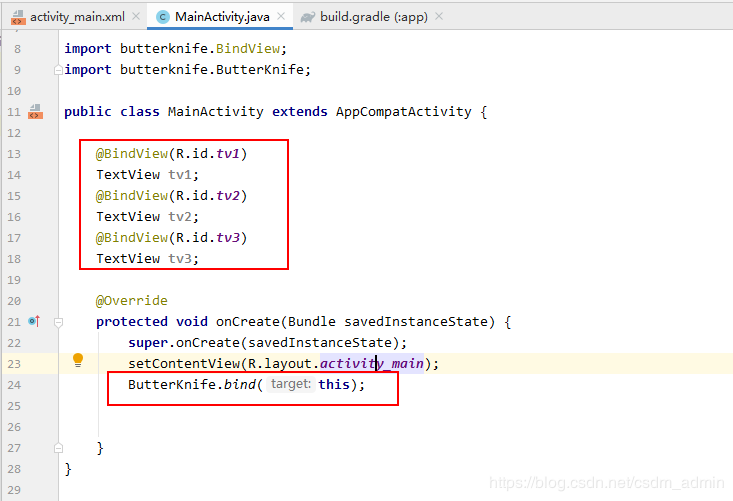The image size is (733, 501).
Task: Click the fold end marker at line 27
Action: 58,448
